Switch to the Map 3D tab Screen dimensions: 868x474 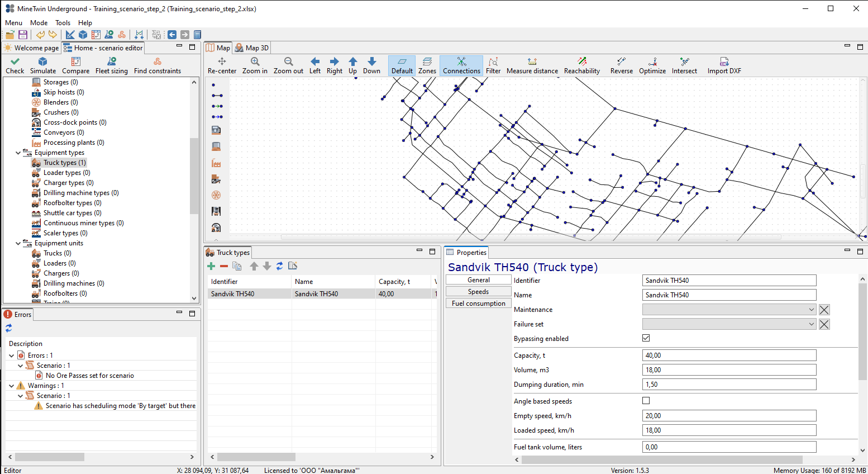click(252, 48)
